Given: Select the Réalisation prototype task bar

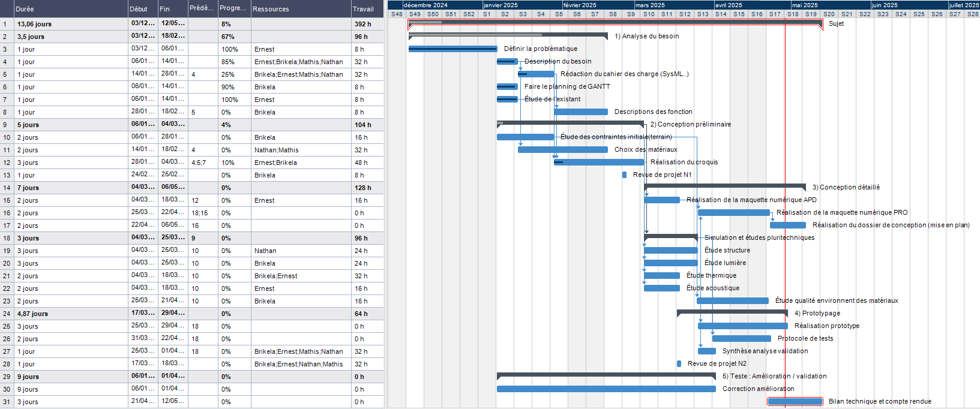Looking at the screenshot, I should tap(742, 326).
